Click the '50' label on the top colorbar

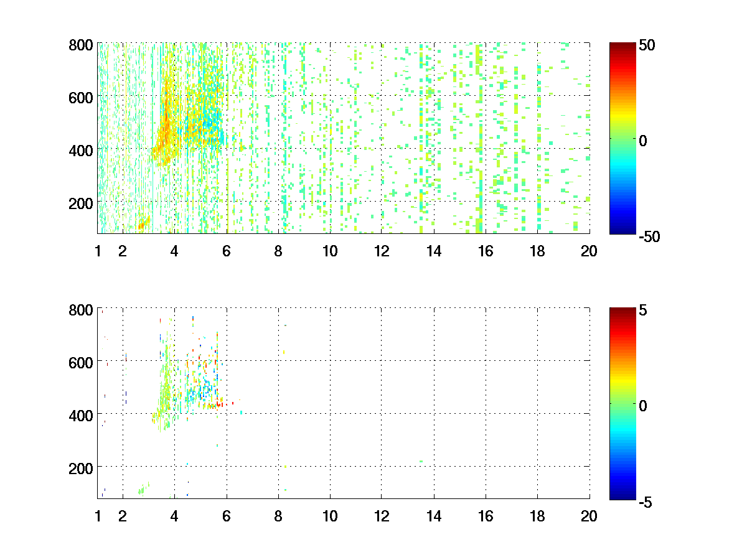coord(646,46)
